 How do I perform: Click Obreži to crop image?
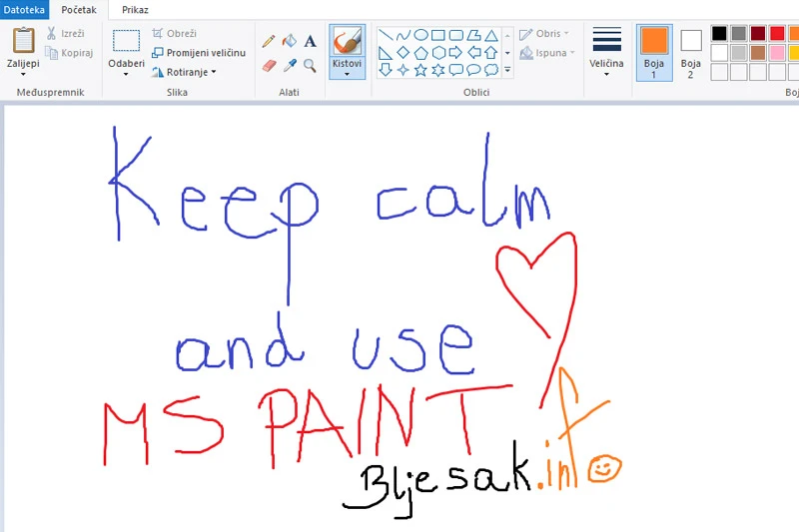(174, 34)
